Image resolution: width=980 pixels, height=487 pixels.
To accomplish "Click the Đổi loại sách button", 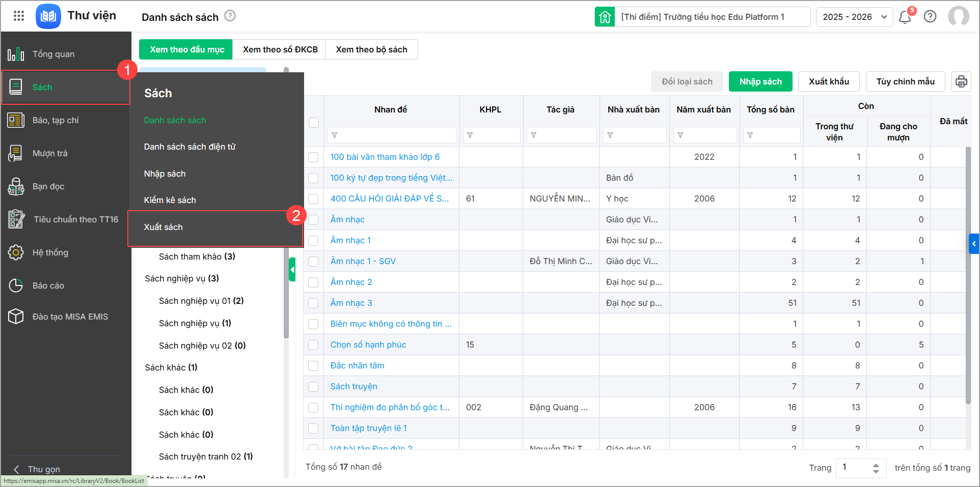I will pyautogui.click(x=687, y=81).
